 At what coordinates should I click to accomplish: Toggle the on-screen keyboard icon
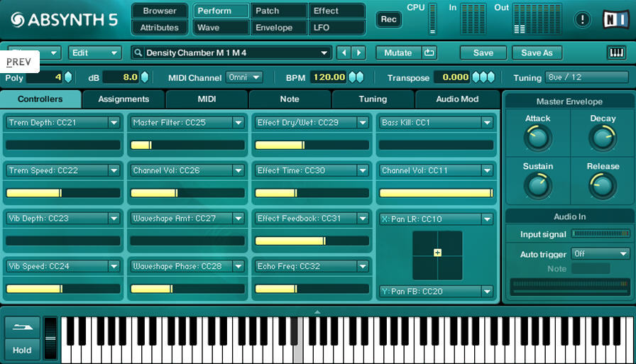[x=617, y=53]
